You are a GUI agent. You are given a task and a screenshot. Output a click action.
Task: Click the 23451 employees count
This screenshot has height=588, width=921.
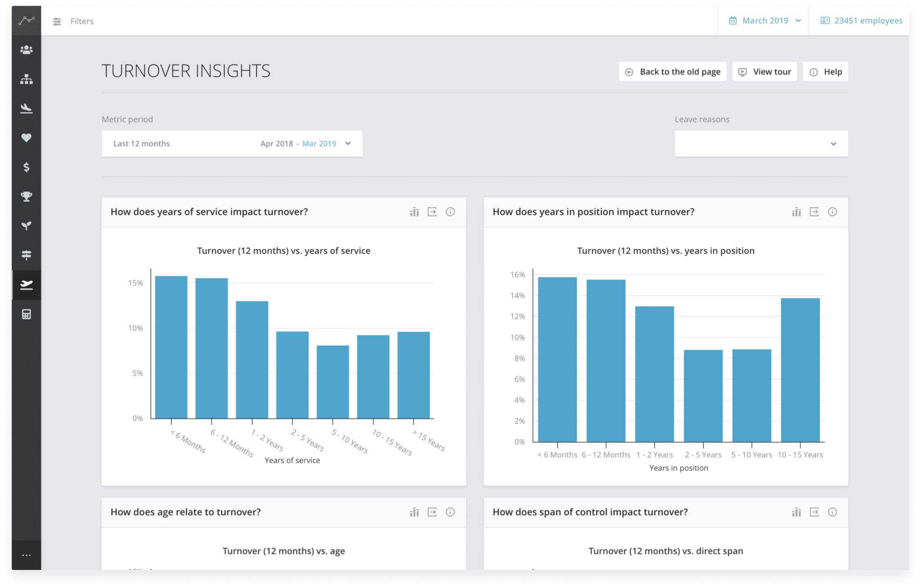[x=861, y=20]
